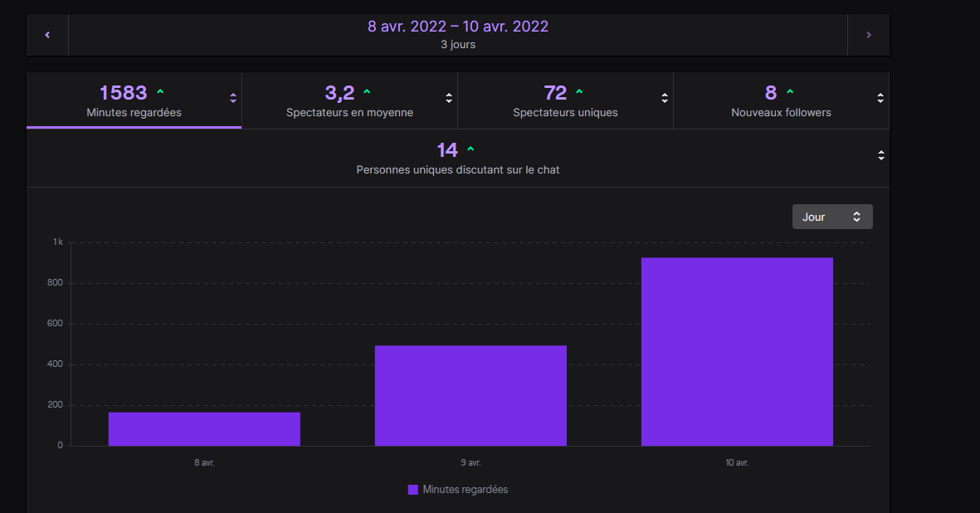Click the 9 avr. axis label
980x513 pixels.
470,463
